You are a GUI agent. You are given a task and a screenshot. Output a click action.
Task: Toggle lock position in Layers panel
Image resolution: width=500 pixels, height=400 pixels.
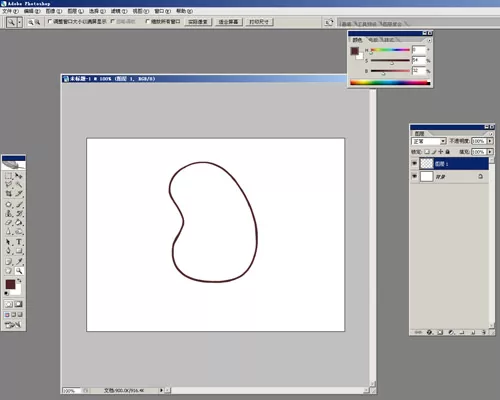coord(441,152)
